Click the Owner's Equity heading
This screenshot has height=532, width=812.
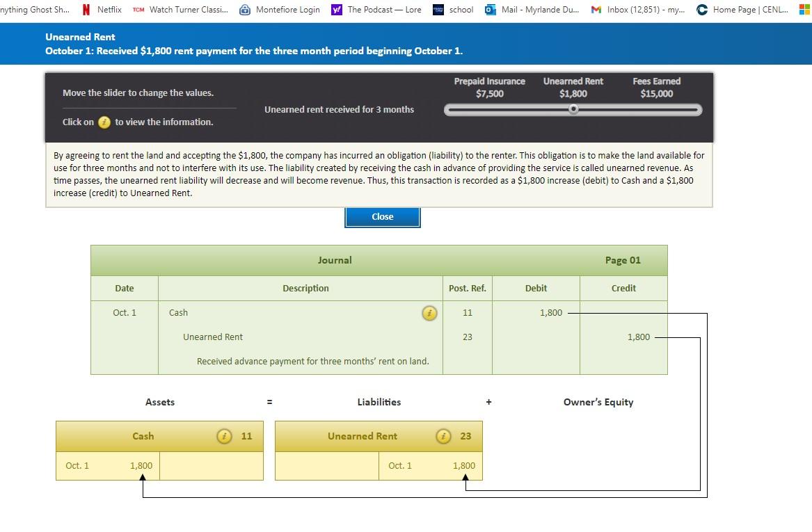click(598, 402)
